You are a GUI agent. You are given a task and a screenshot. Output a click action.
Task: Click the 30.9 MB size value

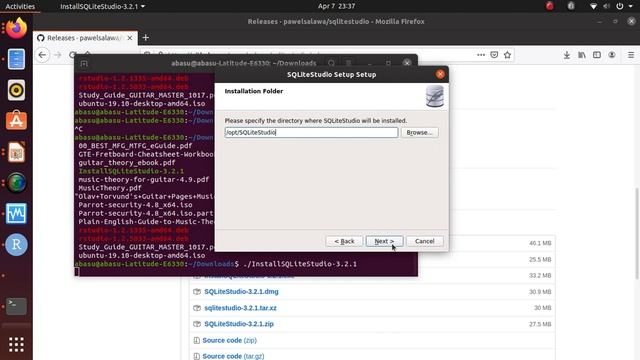tap(540, 292)
